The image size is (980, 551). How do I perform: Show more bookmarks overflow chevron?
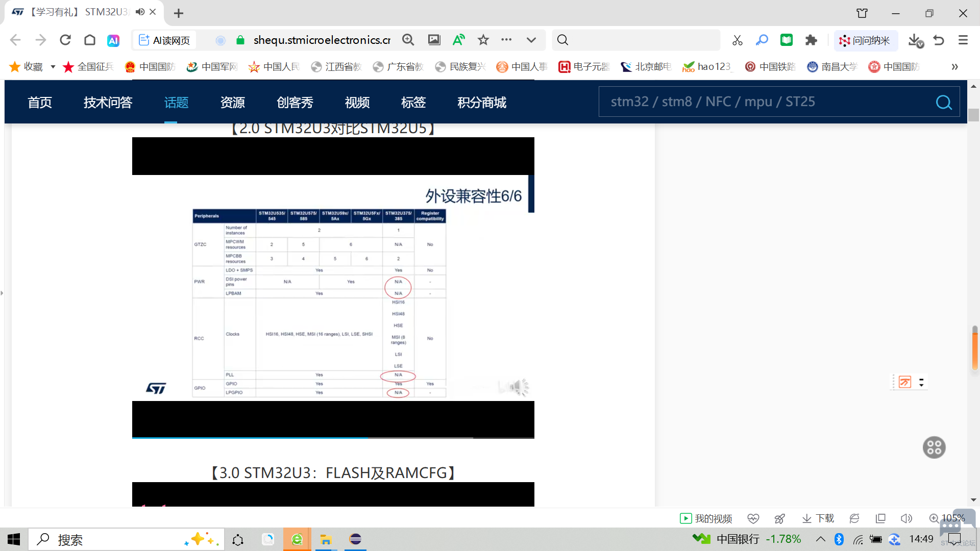pyautogui.click(x=955, y=67)
